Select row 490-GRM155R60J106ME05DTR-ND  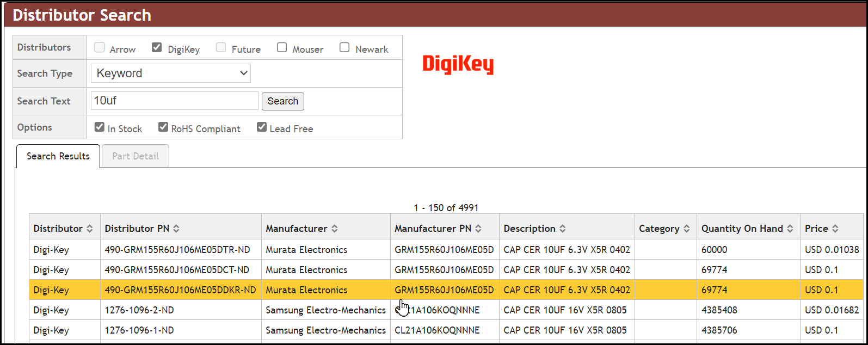coord(446,250)
